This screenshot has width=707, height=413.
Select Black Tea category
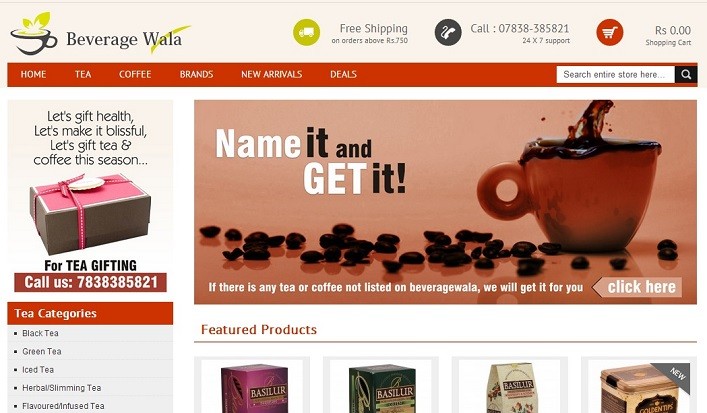coord(40,333)
